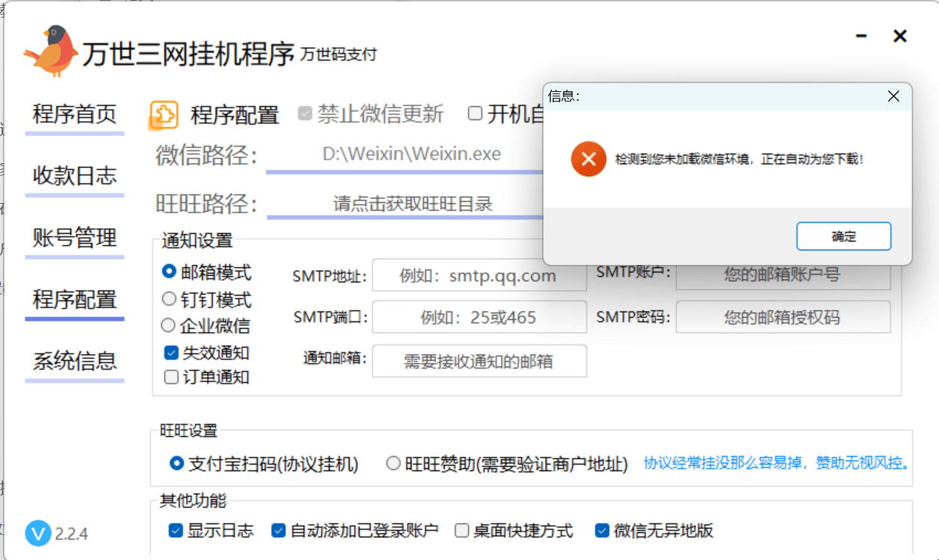
Task: Click the red X error icon in dialog
Action: click(x=588, y=159)
